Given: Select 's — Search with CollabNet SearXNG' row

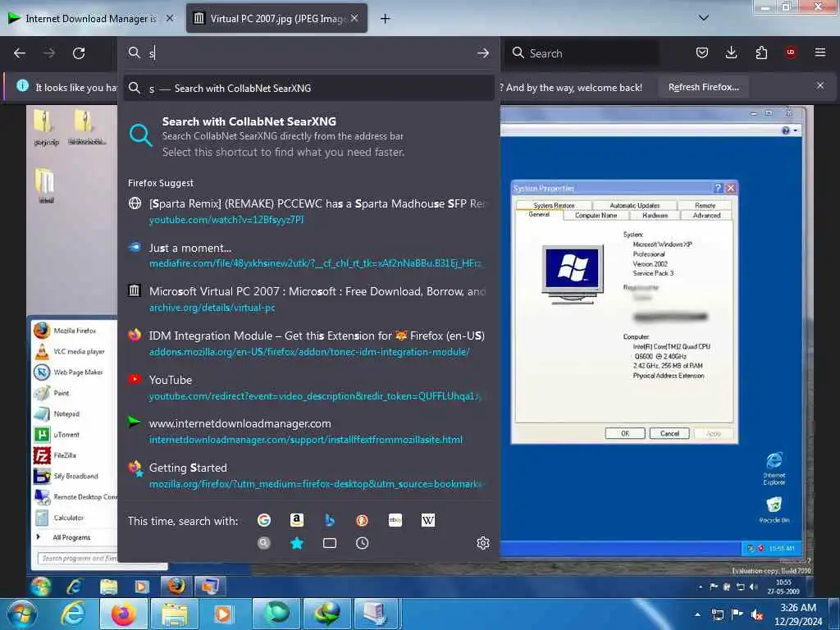Looking at the screenshot, I should tap(308, 89).
